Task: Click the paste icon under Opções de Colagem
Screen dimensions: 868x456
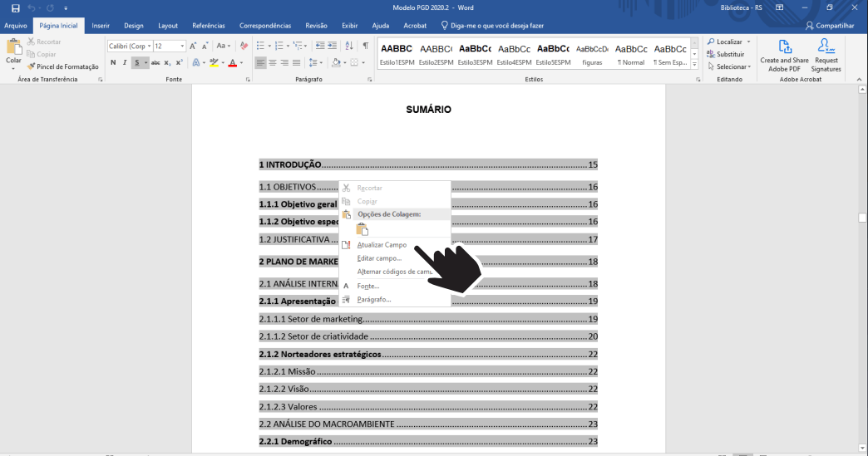Action: click(x=362, y=229)
